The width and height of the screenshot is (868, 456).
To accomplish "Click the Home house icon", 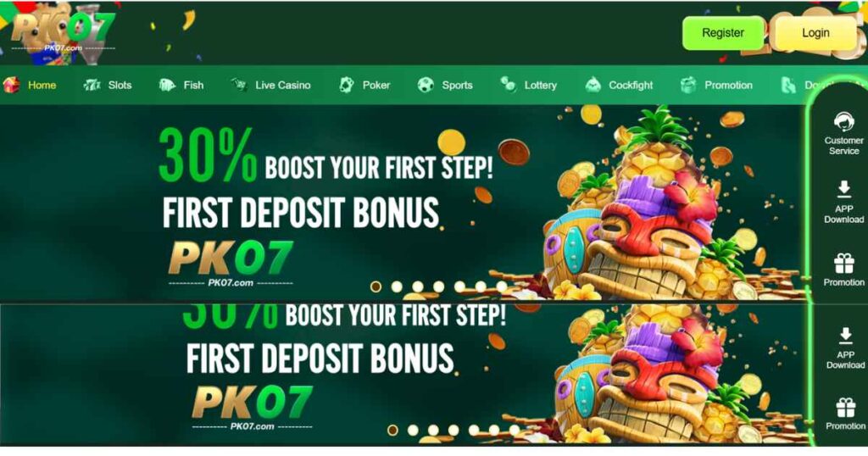I will (11, 85).
